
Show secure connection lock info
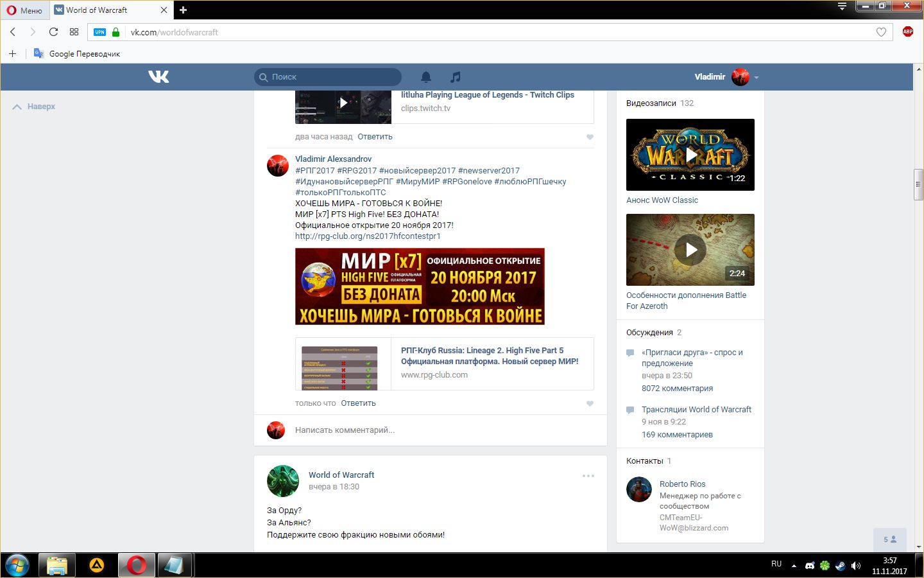click(116, 32)
